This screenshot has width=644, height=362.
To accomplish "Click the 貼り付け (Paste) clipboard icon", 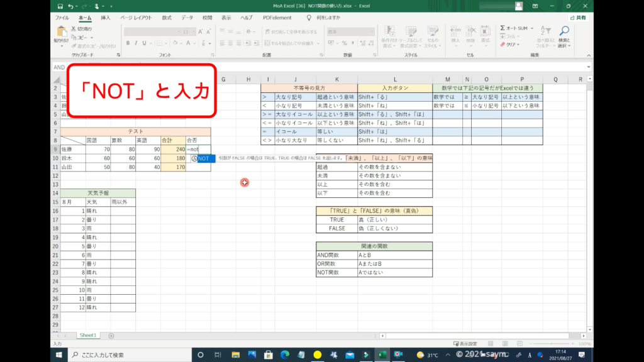I will [61, 34].
